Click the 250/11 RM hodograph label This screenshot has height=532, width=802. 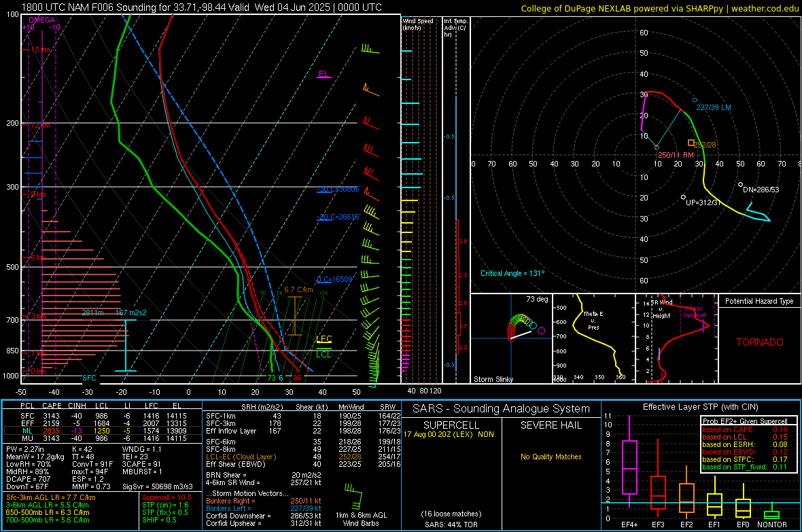pyautogui.click(x=676, y=155)
